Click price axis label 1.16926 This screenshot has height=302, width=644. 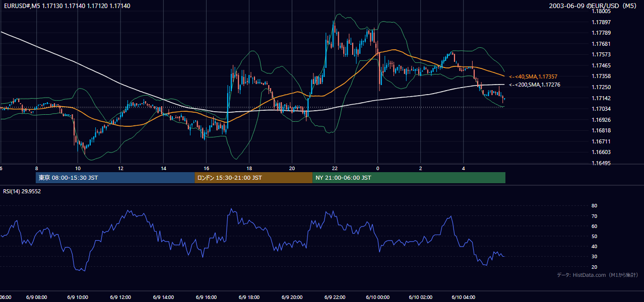coord(600,120)
